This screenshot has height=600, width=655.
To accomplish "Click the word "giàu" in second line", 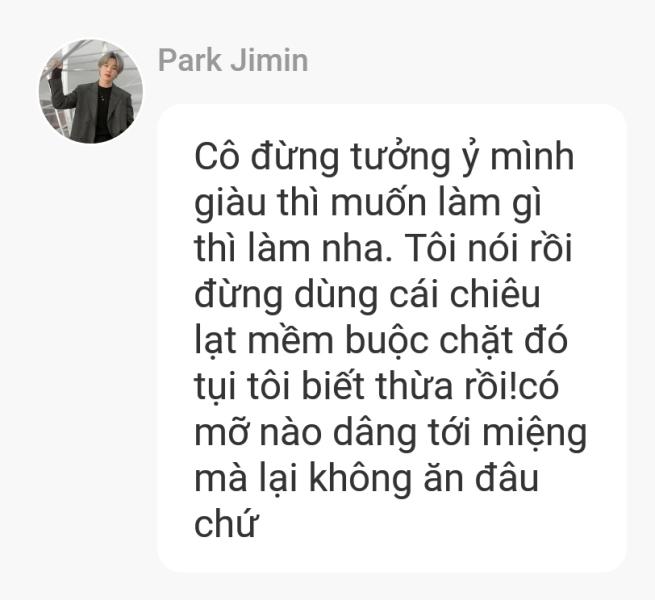I will [230, 203].
